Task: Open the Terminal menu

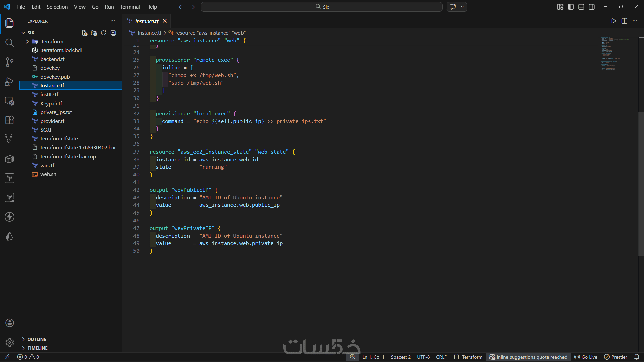Action: (130, 7)
